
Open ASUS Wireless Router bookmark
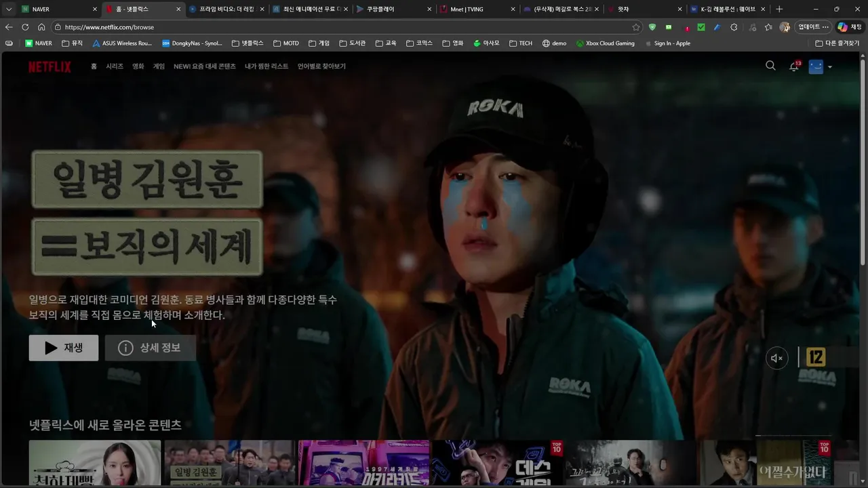click(x=122, y=43)
